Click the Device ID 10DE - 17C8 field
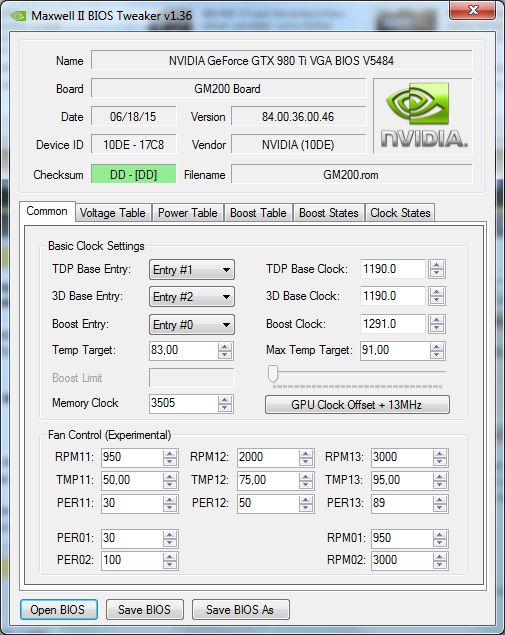505x635 pixels. pos(134,145)
